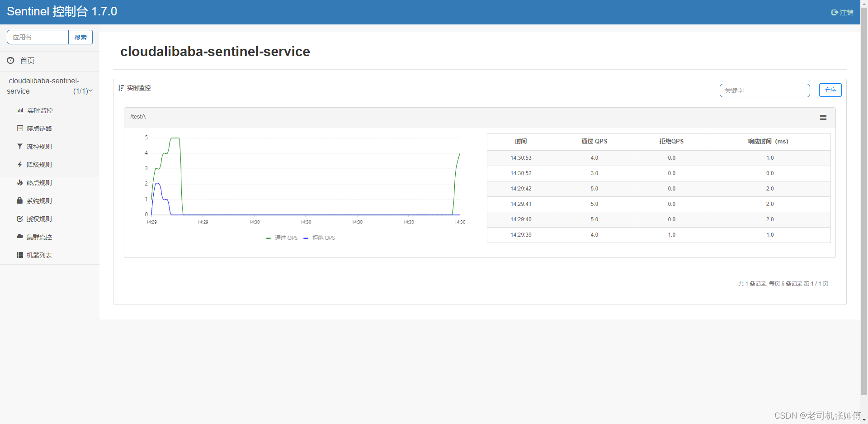Select the 14:29:42 time cell
Viewport: 868px width, 424px height.
pyautogui.click(x=521, y=189)
